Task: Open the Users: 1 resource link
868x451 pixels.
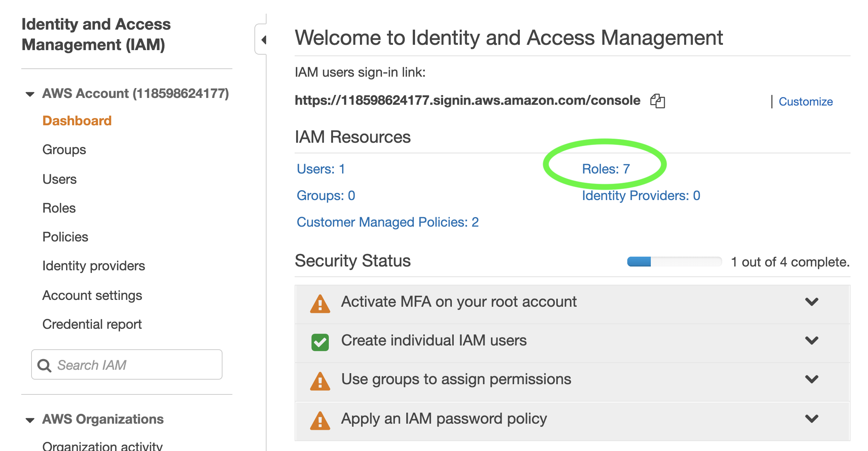Action: (321, 169)
